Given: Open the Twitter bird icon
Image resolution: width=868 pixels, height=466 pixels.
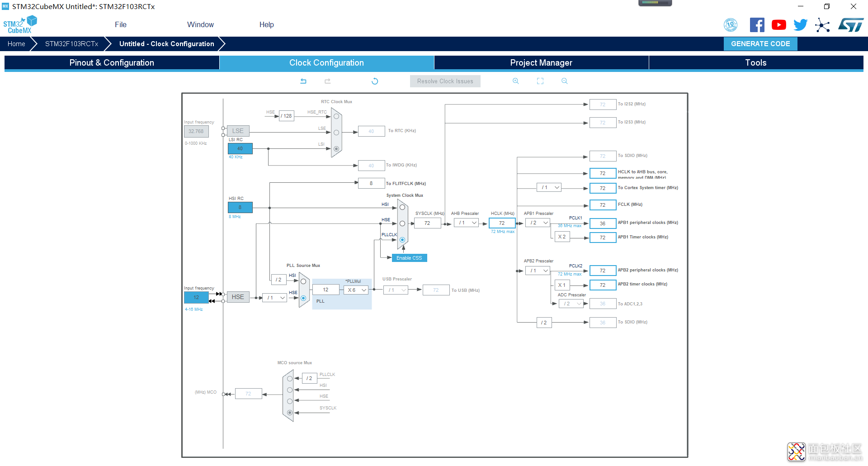Looking at the screenshot, I should tap(801, 25).
